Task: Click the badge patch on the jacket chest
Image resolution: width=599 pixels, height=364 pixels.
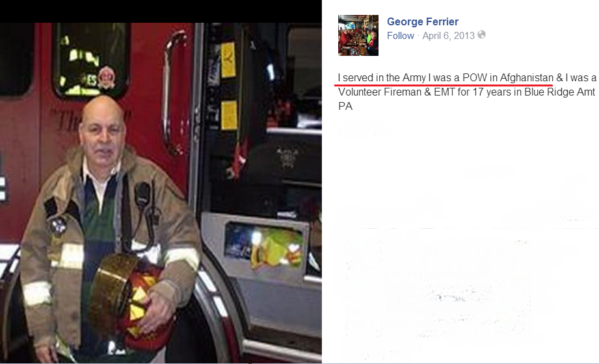Action: (58, 225)
